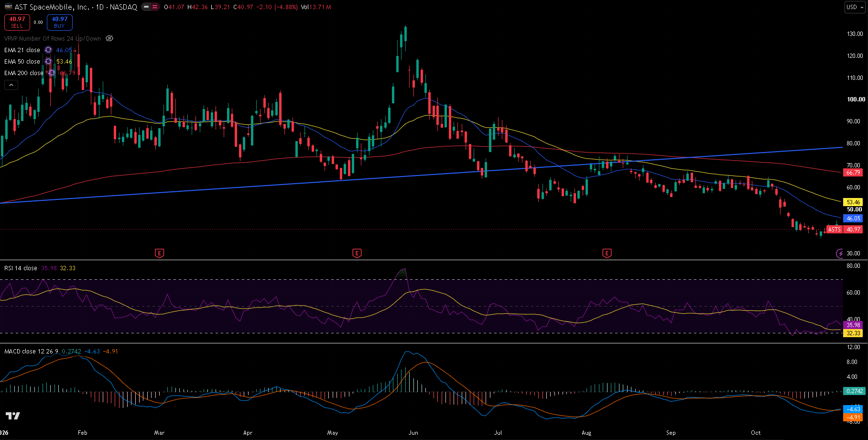Click the earnings E marker near March
This screenshot has width=868, height=440.
pos(160,253)
